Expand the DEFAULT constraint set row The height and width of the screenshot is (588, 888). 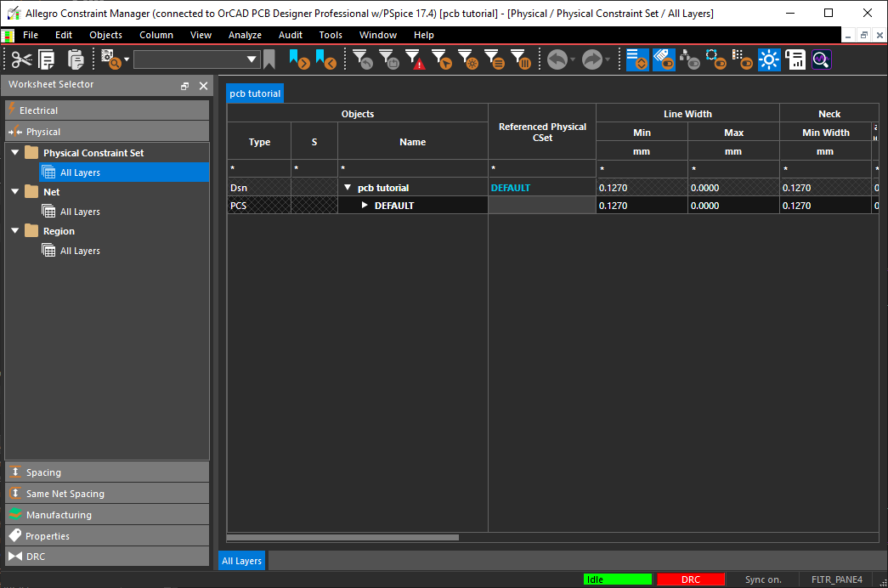click(x=365, y=206)
